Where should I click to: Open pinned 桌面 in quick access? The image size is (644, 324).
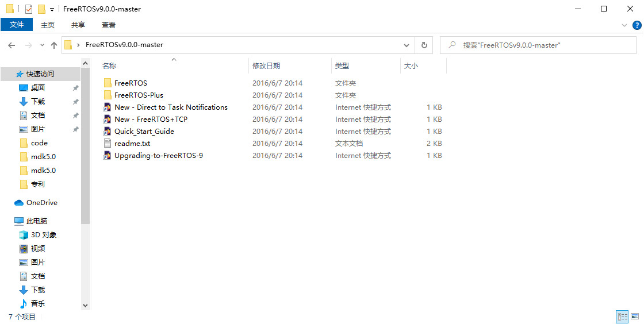coord(38,88)
